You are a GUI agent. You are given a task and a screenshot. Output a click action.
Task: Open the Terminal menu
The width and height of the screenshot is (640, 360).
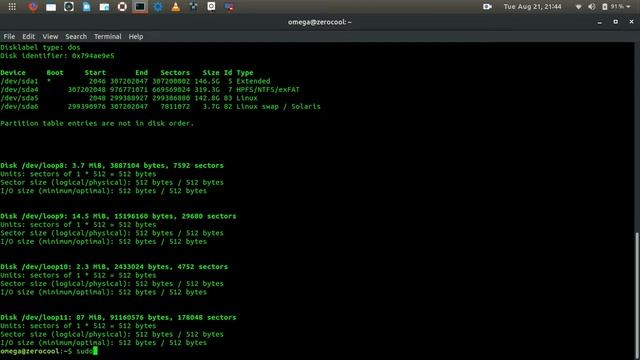pyautogui.click(x=107, y=36)
